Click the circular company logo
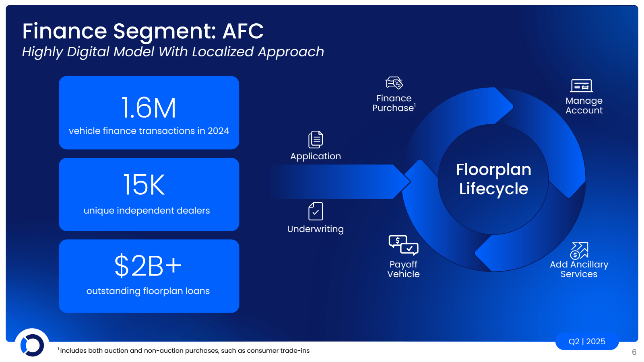The height and width of the screenshot is (362, 644). (32, 345)
